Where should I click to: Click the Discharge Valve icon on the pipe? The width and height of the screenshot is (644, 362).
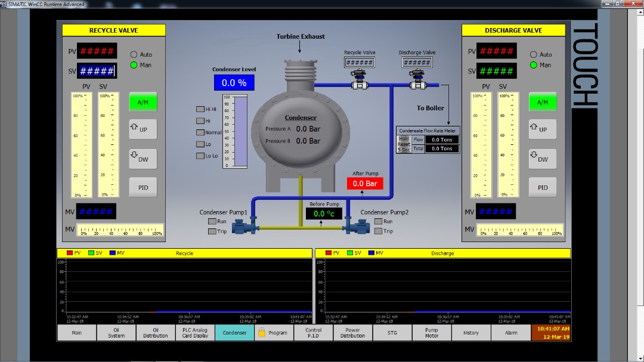point(417,81)
